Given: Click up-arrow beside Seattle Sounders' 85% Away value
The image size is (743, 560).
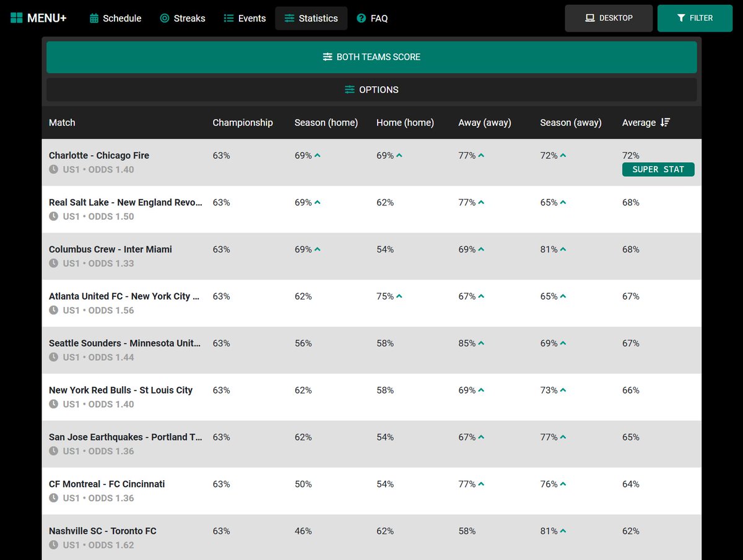Looking at the screenshot, I should pyautogui.click(x=481, y=344).
